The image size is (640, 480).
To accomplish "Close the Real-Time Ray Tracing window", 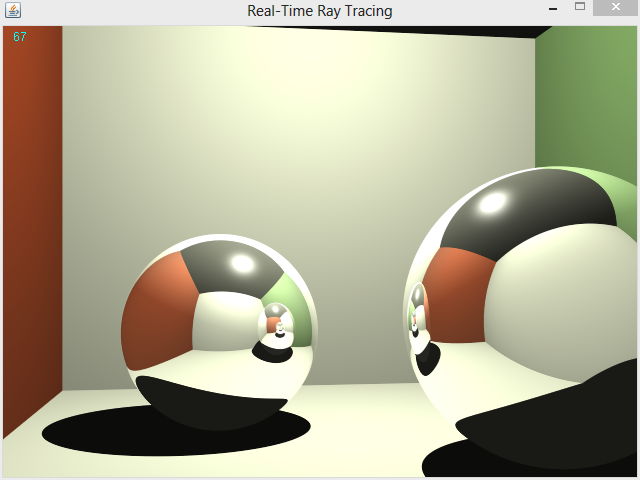I will (616, 7).
